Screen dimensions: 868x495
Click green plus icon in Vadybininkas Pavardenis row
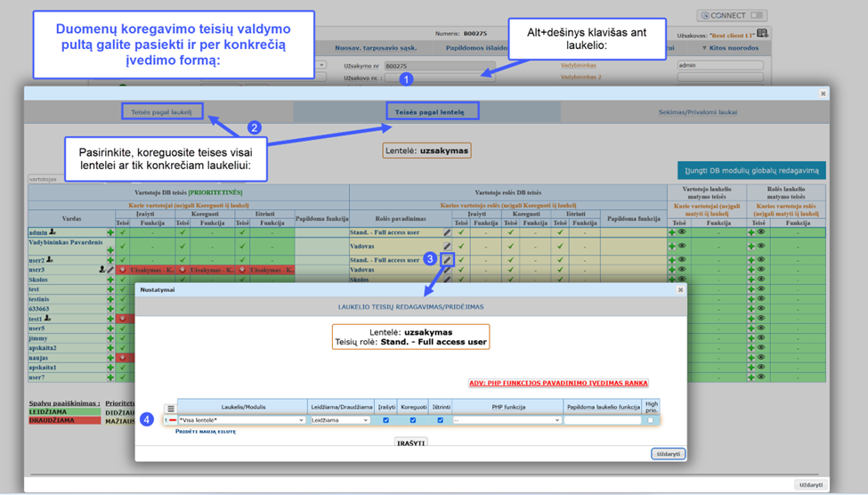[x=110, y=250]
